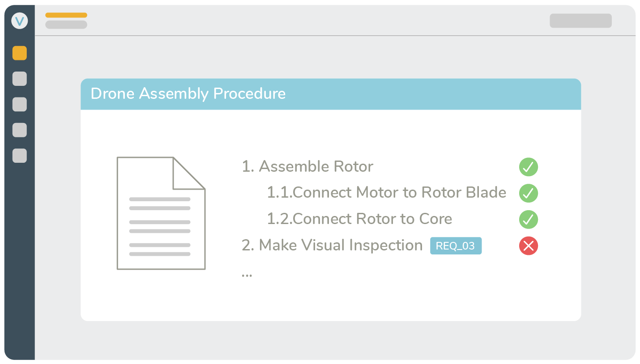
Task: Open the bottom gray sidebar square
Action: point(20,156)
